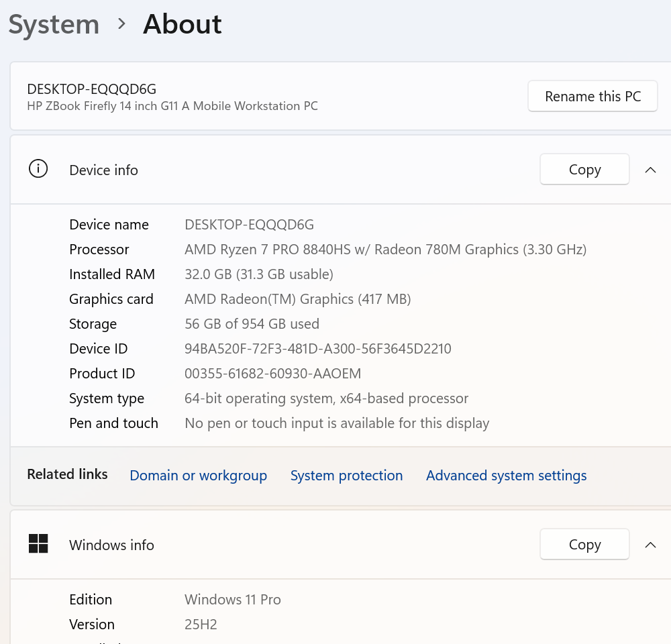Select the AMD Radeon(TM) Graphics (417 MB) value
671x644 pixels.
(298, 299)
